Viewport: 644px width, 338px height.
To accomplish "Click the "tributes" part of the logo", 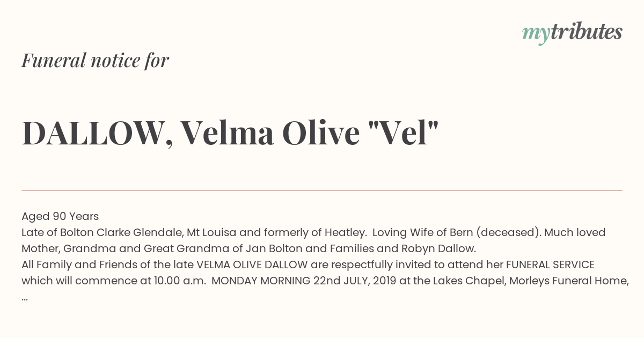I will pos(586,32).
